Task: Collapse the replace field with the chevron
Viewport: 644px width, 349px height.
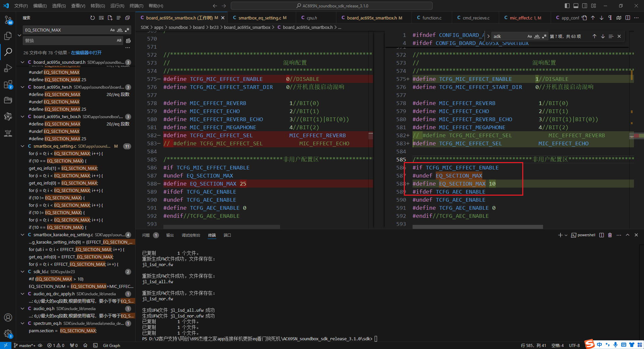Action: tap(19, 35)
